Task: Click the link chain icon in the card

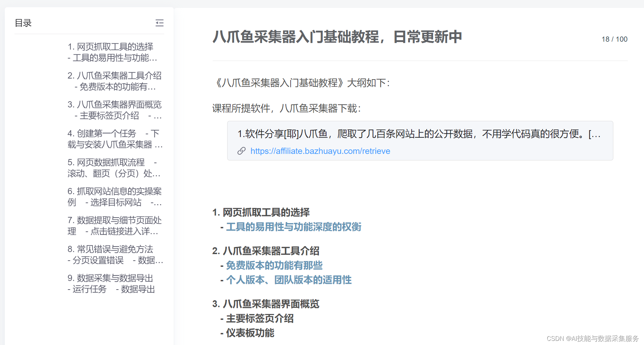Action: [241, 151]
